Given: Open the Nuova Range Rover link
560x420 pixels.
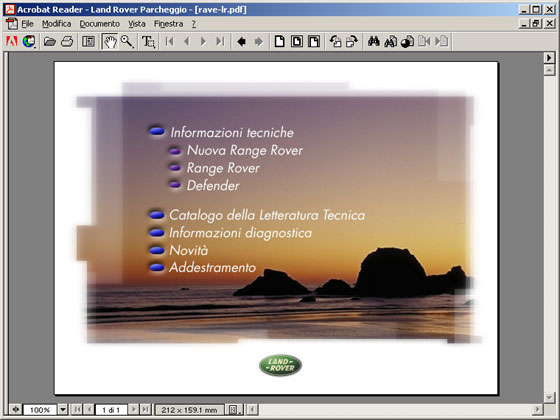Looking at the screenshot, I should [245, 150].
